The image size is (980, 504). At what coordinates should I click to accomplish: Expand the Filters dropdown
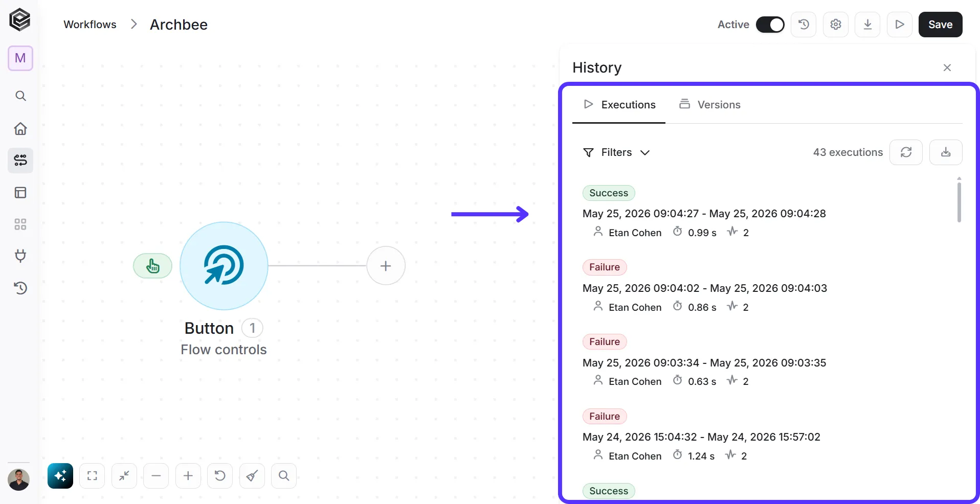pos(616,152)
